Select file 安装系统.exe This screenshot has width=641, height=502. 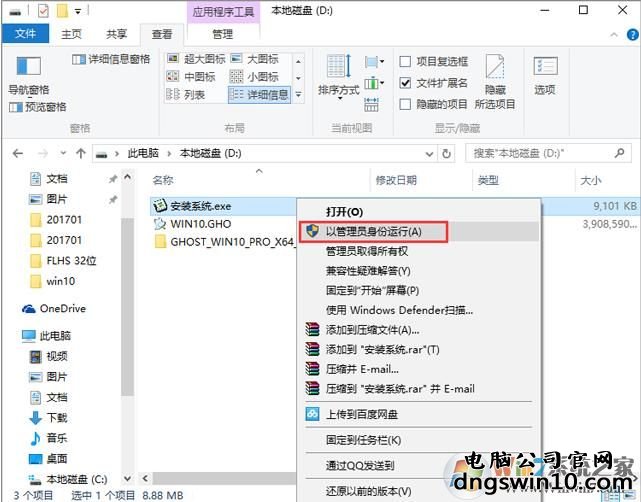200,206
